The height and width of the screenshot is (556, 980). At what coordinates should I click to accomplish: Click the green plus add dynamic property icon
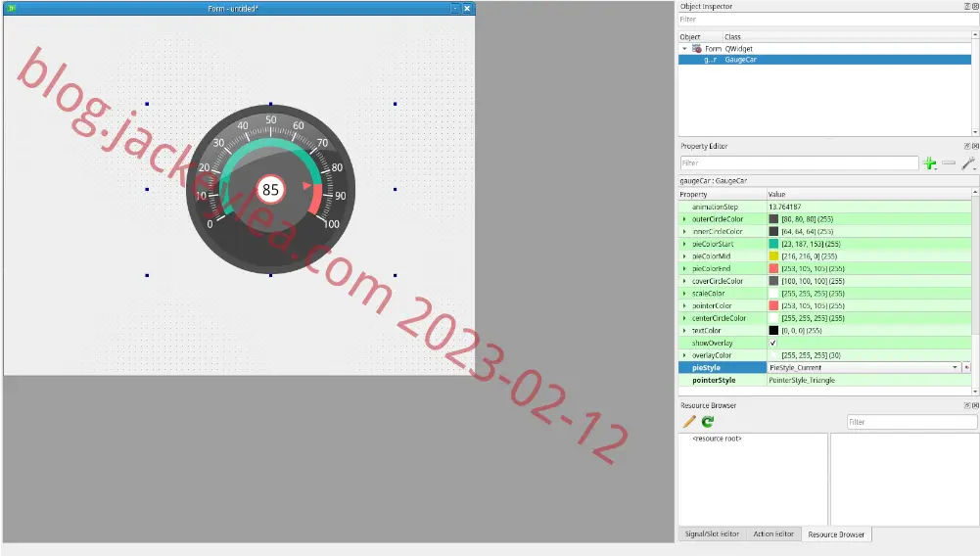(929, 163)
